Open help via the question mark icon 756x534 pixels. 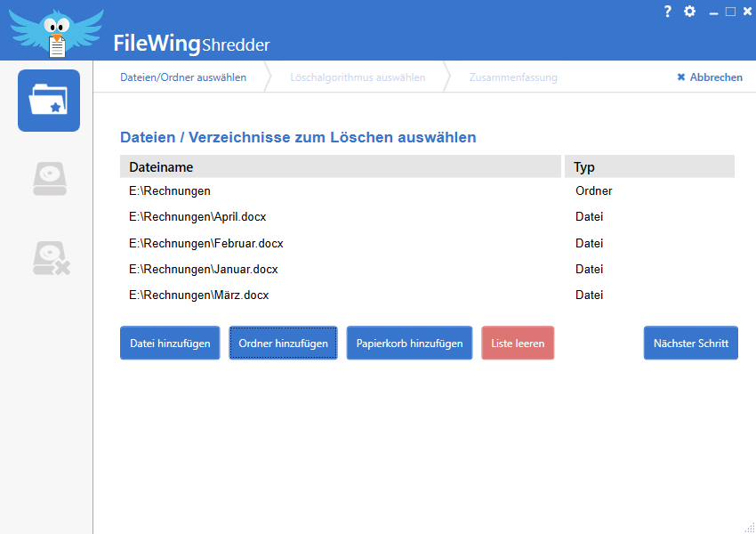coord(667,11)
